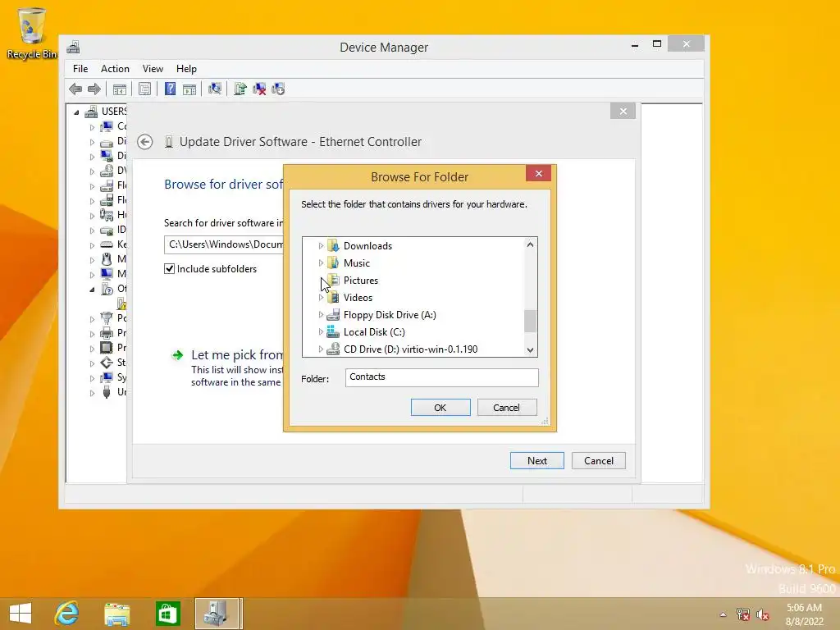
Task: Expand the CD Drive (D:) virtio-win arrow
Action: click(x=321, y=349)
